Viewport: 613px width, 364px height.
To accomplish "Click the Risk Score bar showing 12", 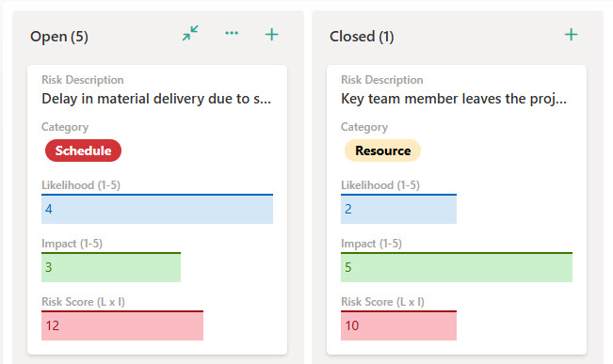I will click(122, 325).
